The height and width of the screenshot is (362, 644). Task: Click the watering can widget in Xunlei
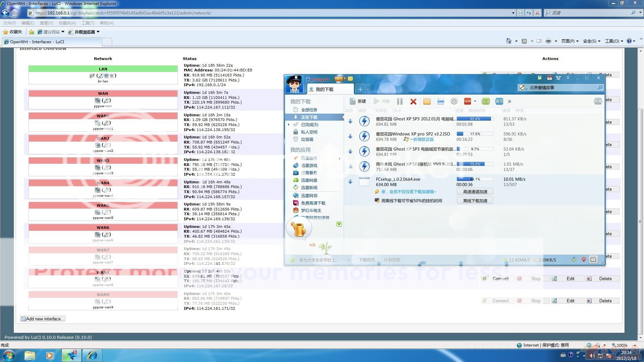[x=299, y=229]
